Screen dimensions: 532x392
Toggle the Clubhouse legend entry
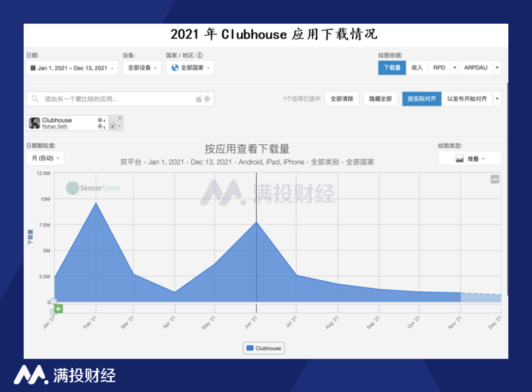[264, 348]
